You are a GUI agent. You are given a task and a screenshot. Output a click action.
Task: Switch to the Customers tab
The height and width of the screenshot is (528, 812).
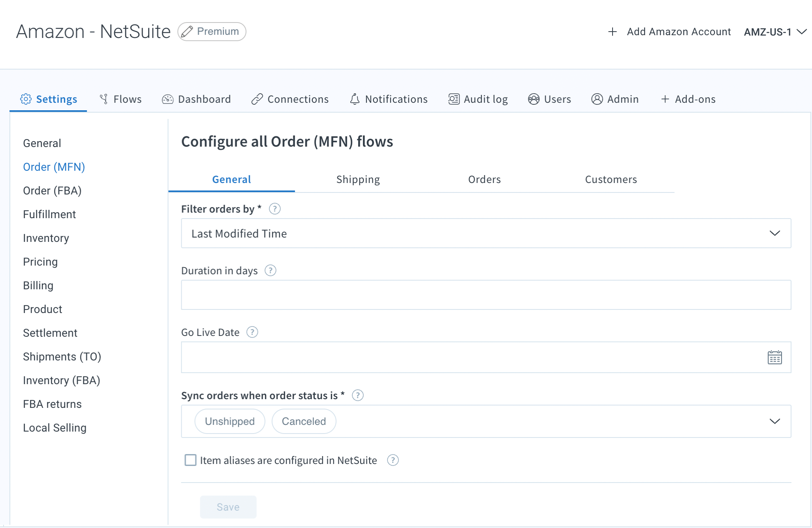[611, 179]
